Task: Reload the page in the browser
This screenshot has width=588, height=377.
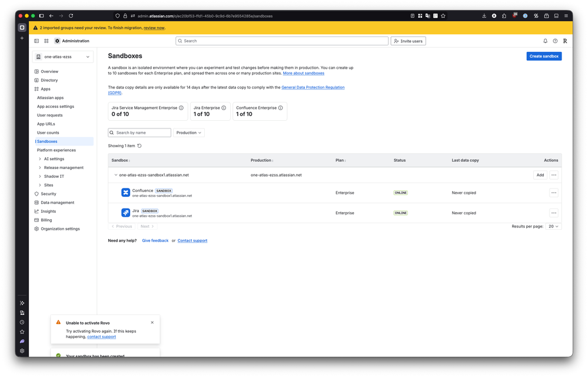Action: click(71, 16)
